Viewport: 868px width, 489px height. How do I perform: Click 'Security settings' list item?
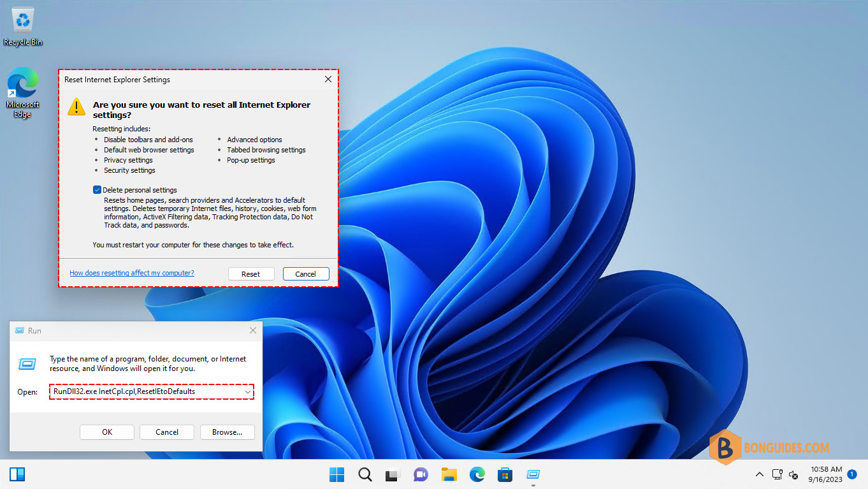pos(129,170)
